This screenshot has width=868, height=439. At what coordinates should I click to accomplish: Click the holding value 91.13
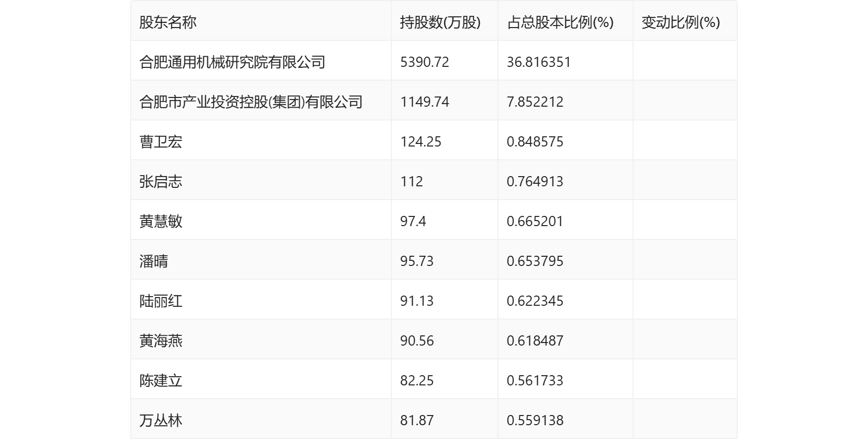pos(417,301)
